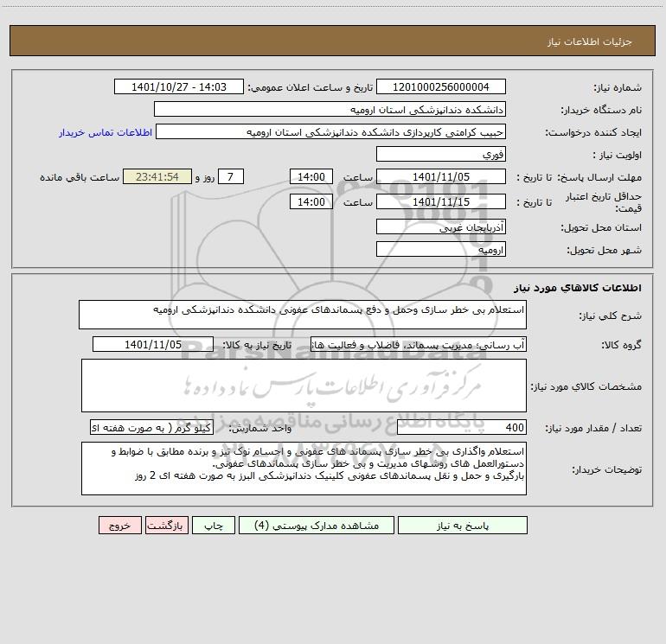Click the خروج exit button
The height and width of the screenshot is (644, 666).
point(119,525)
